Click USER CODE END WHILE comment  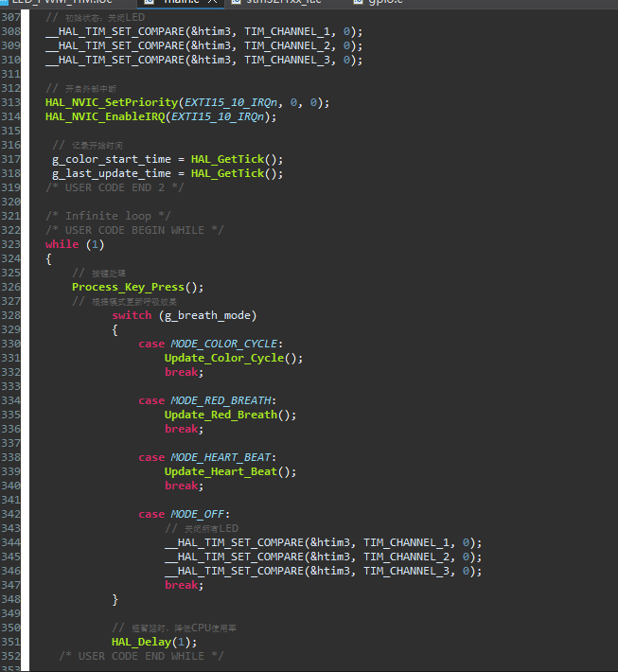141,656
